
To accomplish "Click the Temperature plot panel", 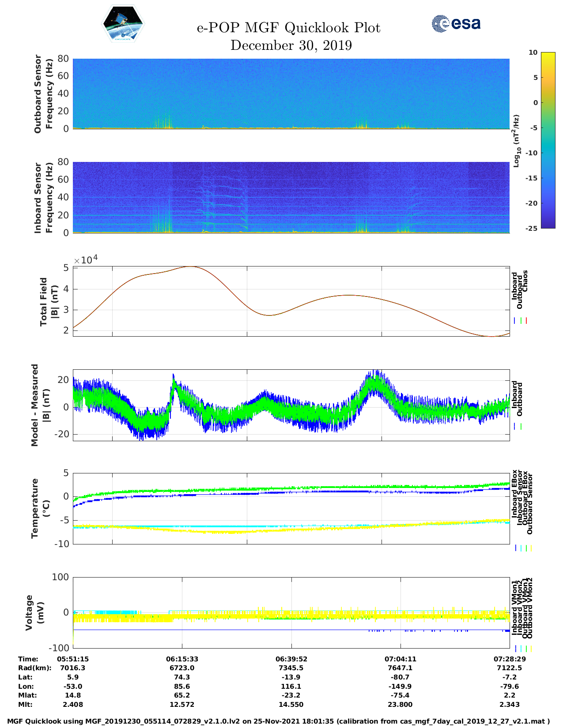I will coord(291,508).
